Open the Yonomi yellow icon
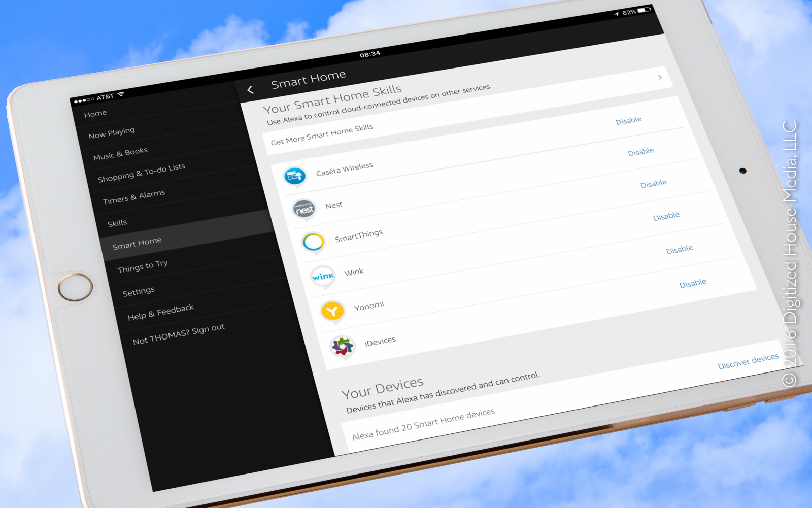Screen dimensions: 812x508 coord(332,311)
